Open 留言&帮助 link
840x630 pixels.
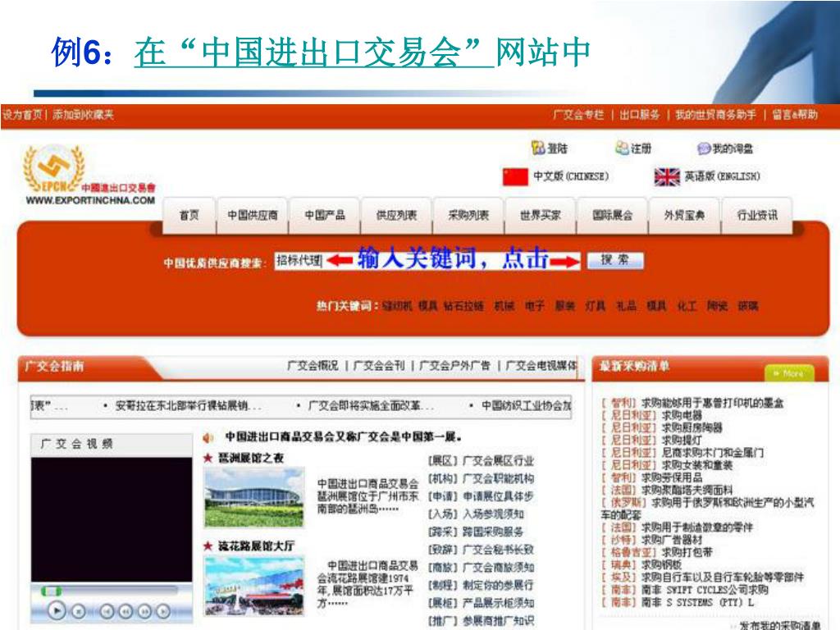(794, 115)
